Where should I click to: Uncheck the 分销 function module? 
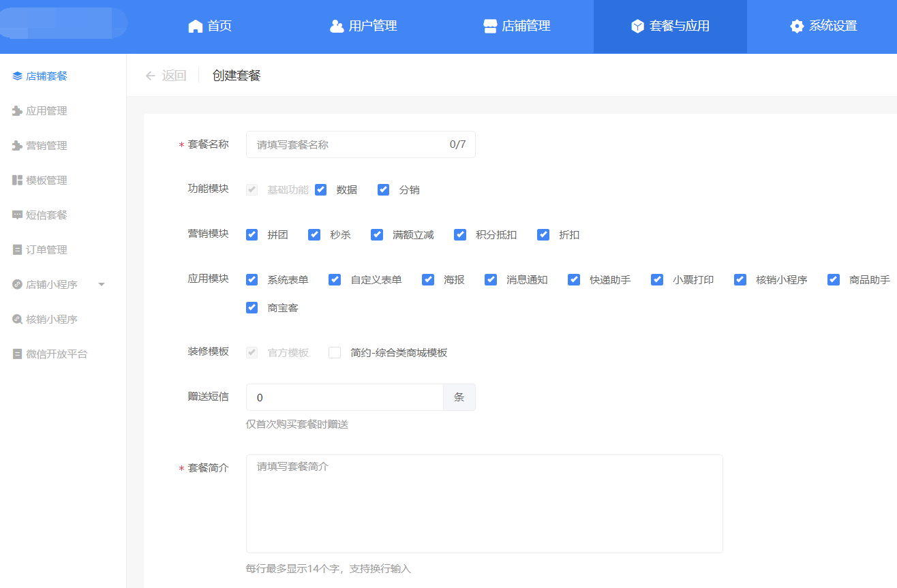(x=384, y=190)
